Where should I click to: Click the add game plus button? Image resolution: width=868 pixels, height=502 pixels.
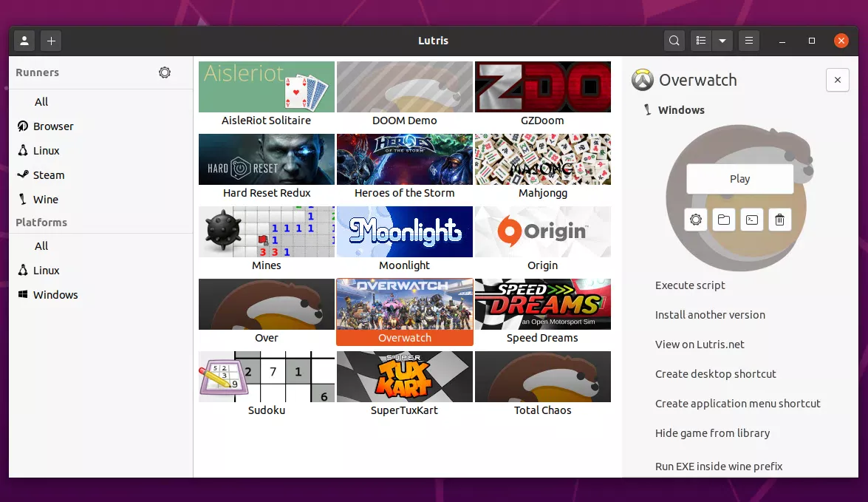[x=51, y=41]
